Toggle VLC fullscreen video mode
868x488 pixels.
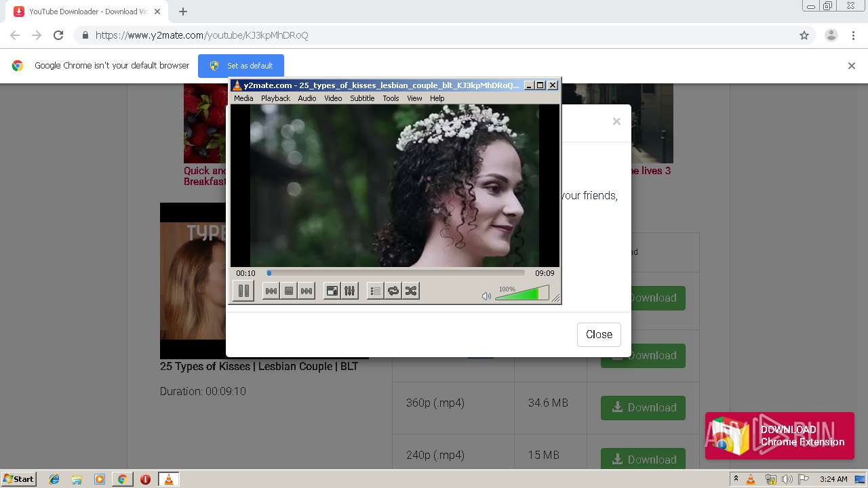coord(332,291)
